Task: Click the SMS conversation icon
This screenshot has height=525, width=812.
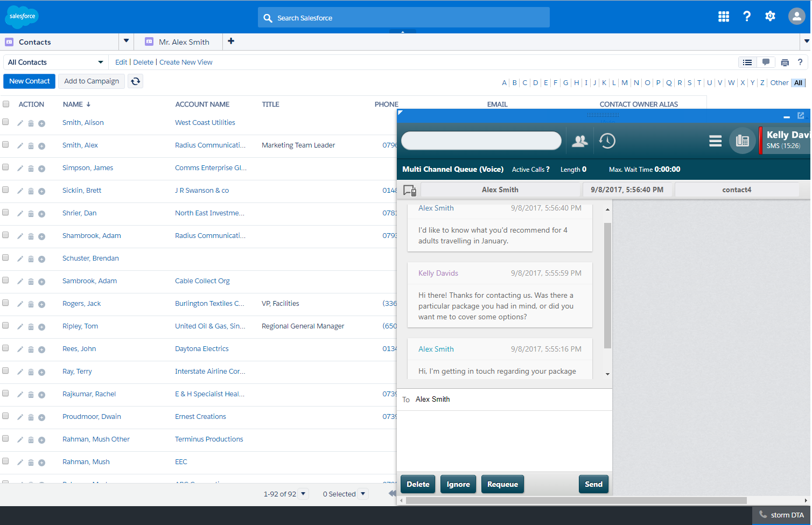Action: (x=410, y=190)
